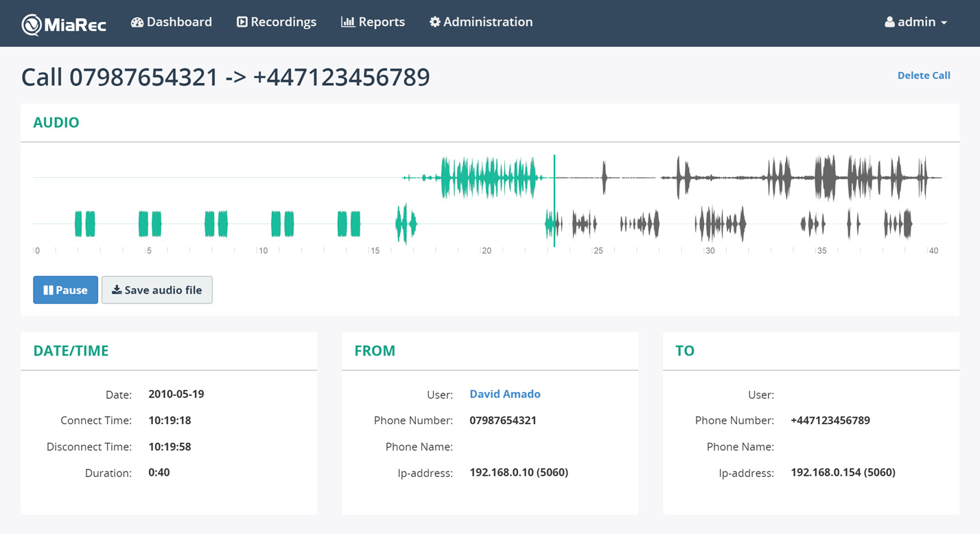Click the download icon on Save audio file

(117, 289)
